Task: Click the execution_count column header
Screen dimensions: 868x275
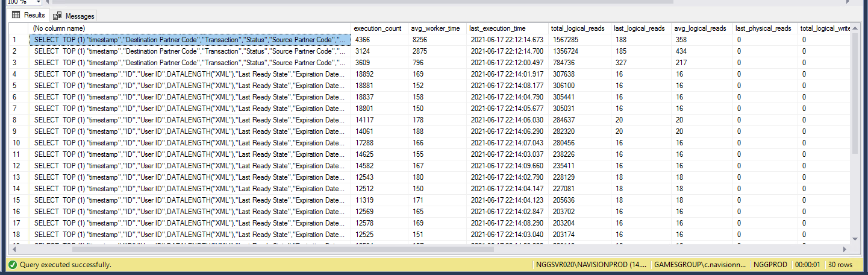Action: click(377, 28)
